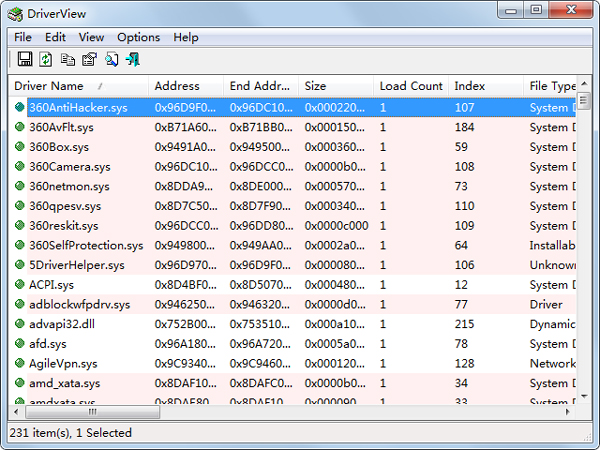The width and height of the screenshot is (600, 450).
Task: Sort by the File Type column header
Action: pyautogui.click(x=549, y=86)
